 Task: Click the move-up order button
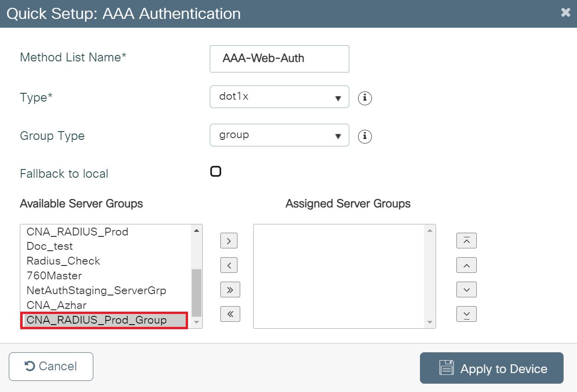coord(466,265)
